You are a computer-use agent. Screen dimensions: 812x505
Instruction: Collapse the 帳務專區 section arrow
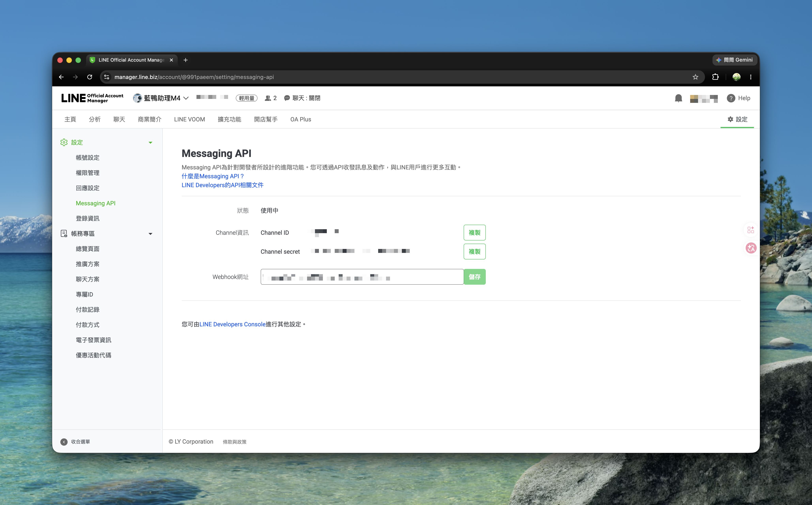pyautogui.click(x=150, y=234)
